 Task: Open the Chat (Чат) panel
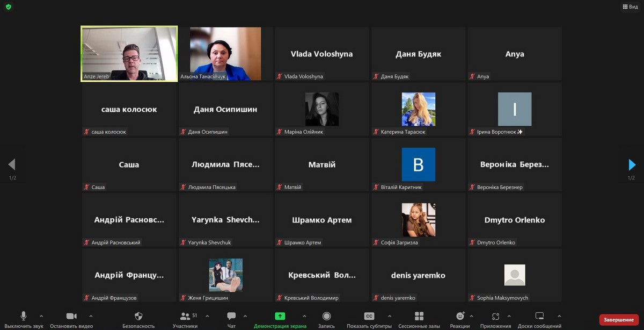coord(231,316)
